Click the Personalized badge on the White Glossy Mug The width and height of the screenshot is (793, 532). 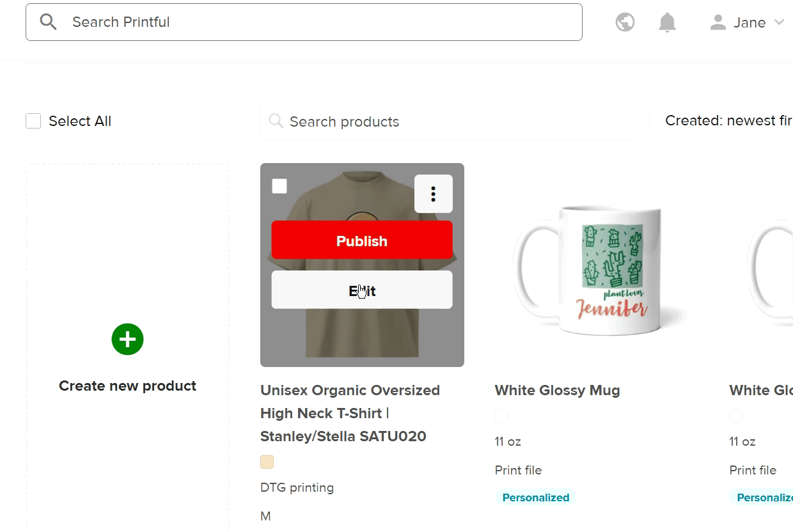[535, 497]
